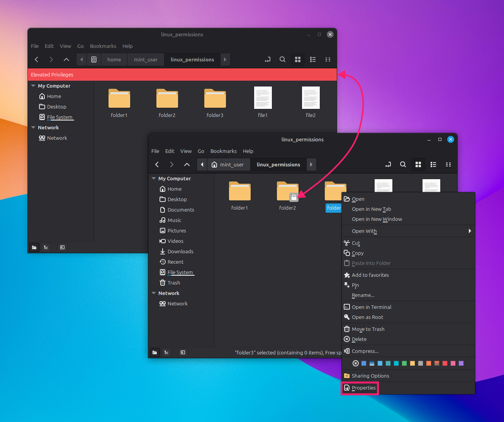Select Copy in the context menu
The image size is (504, 422).
tap(408, 253)
